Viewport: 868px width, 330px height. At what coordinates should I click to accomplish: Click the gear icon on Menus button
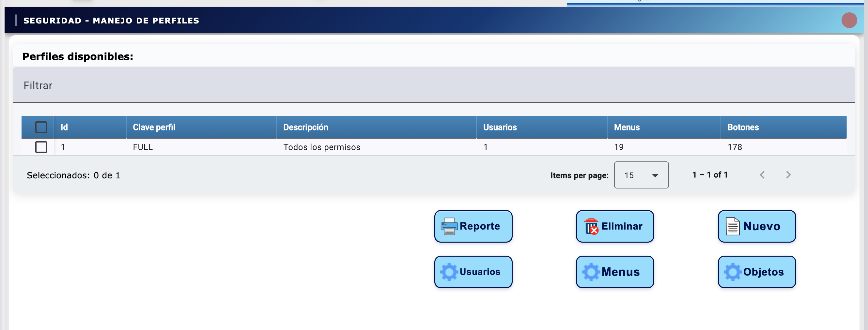pos(591,272)
